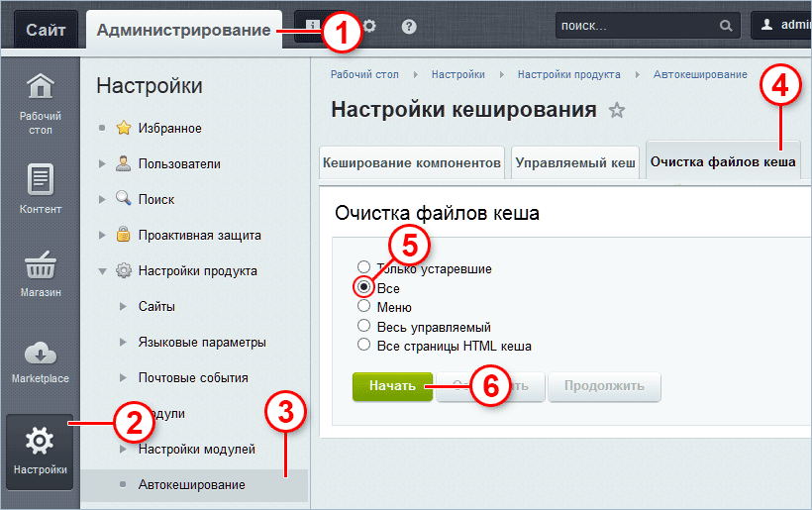Open the Marketplace cloud icon
812x510 pixels.
coord(40,353)
